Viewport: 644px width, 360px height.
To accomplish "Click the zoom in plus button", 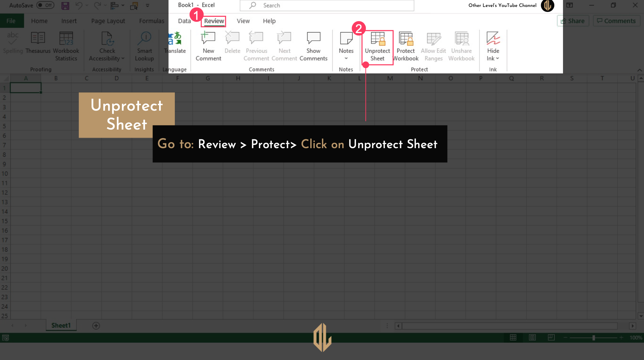I will (621, 338).
